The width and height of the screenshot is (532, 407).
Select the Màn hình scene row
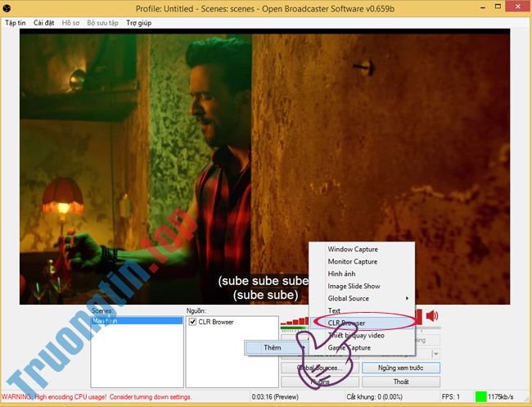tap(137, 320)
